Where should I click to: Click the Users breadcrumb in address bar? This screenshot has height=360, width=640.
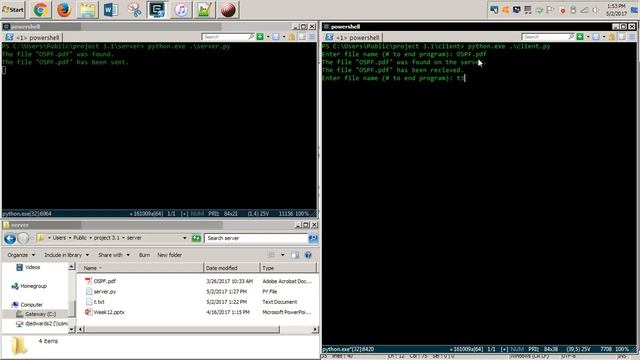tap(59, 238)
